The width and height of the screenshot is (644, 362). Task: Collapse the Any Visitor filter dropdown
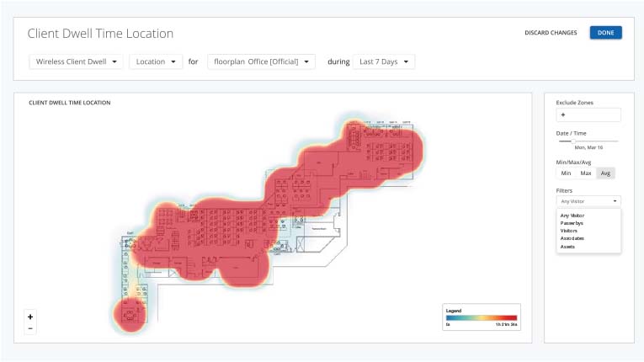click(x=588, y=201)
